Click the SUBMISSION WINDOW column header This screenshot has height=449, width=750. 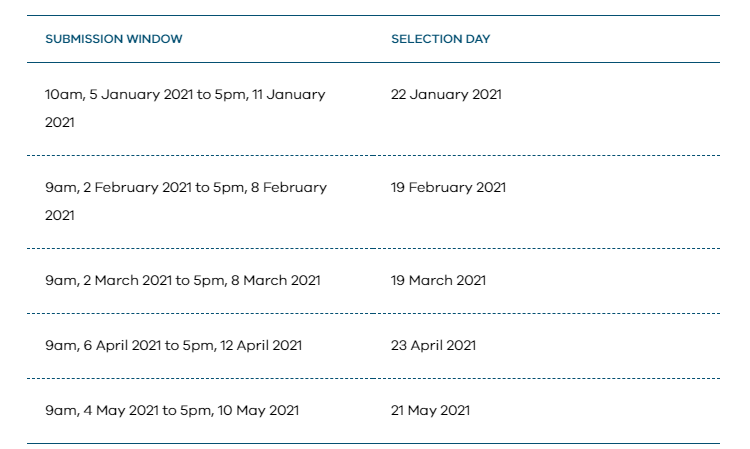point(113,39)
